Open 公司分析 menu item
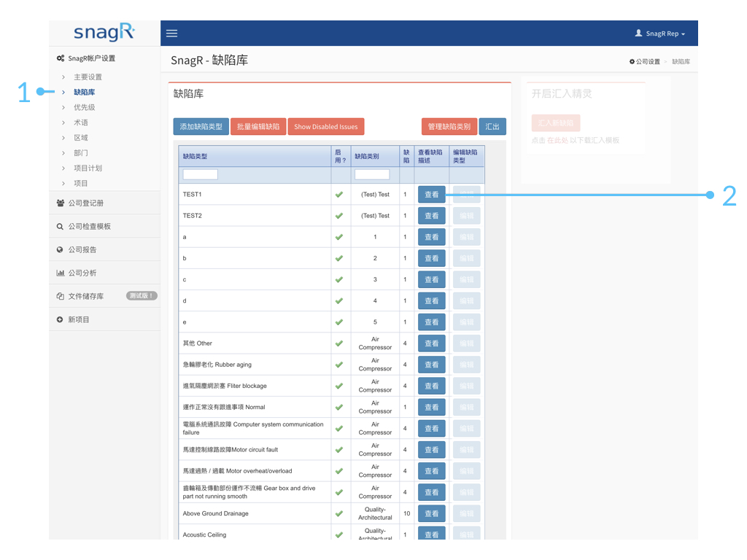 pyautogui.click(x=104, y=273)
